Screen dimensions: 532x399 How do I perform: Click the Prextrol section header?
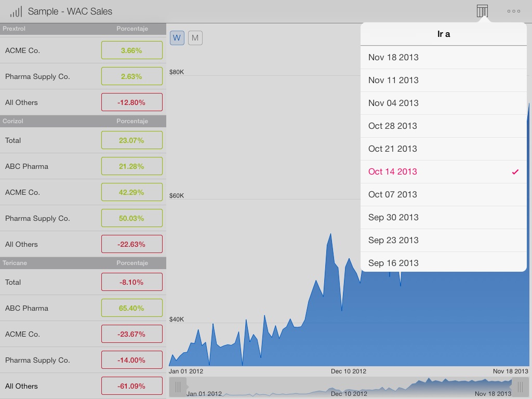coord(83,29)
